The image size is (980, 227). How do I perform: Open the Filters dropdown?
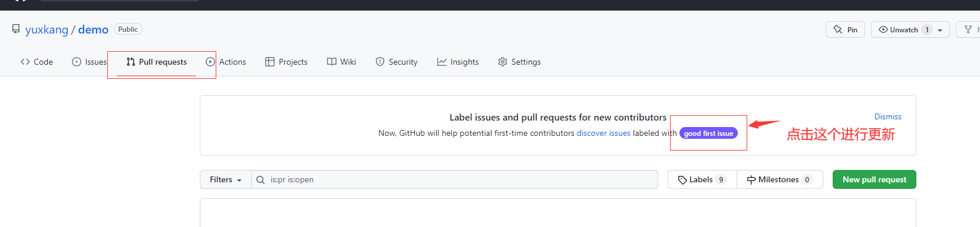(226, 179)
